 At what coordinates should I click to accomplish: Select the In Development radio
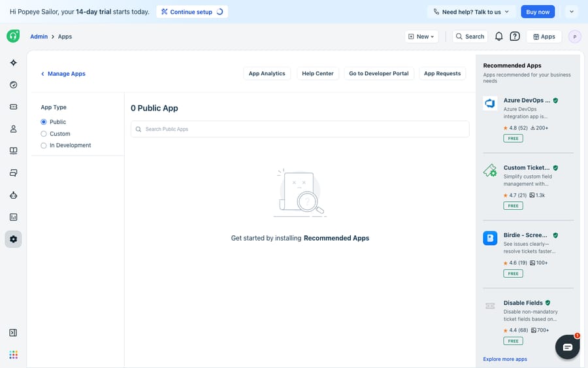click(x=44, y=146)
